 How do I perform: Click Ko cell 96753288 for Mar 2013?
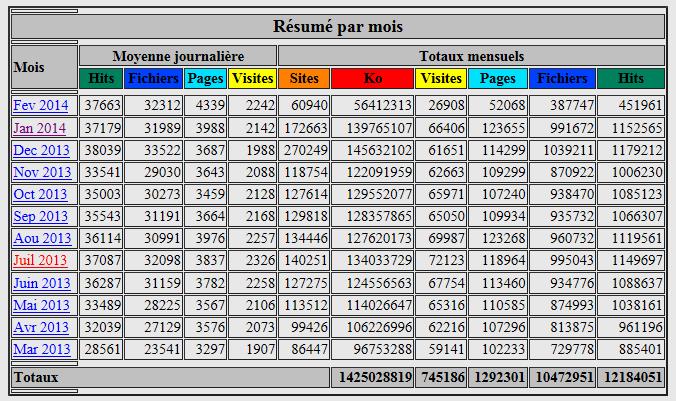tap(372, 349)
